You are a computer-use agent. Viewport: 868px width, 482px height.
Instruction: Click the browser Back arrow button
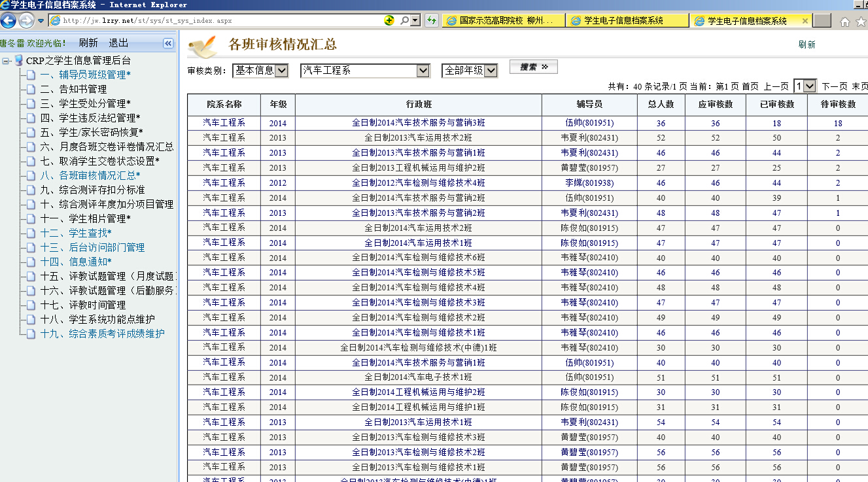point(9,21)
